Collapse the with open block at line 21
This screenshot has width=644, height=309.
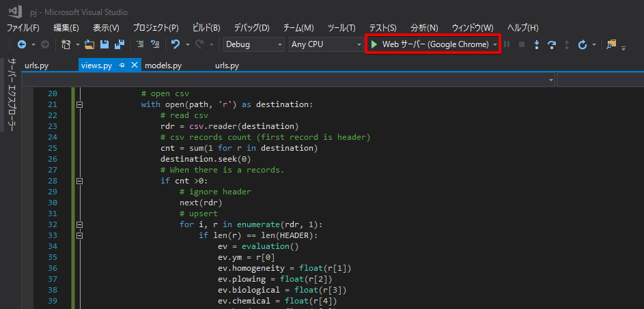click(80, 104)
